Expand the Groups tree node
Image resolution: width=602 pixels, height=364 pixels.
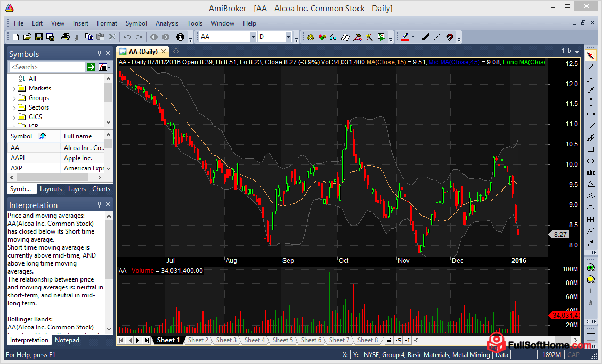click(14, 98)
